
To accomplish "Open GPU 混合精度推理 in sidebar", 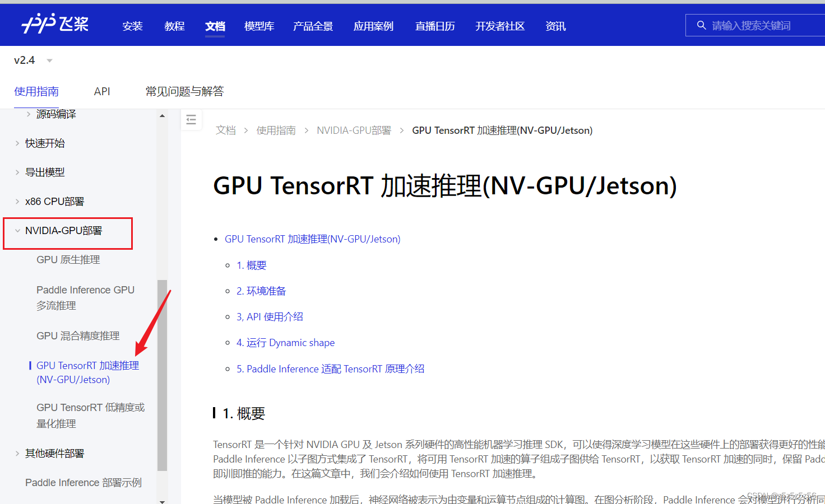I will [78, 336].
